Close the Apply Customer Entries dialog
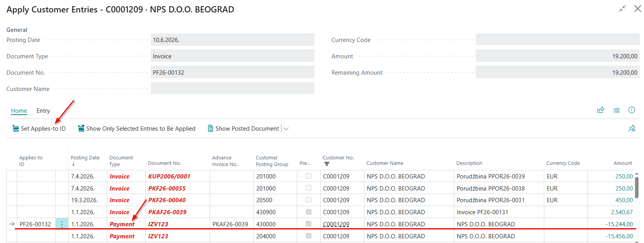 [x=637, y=9]
